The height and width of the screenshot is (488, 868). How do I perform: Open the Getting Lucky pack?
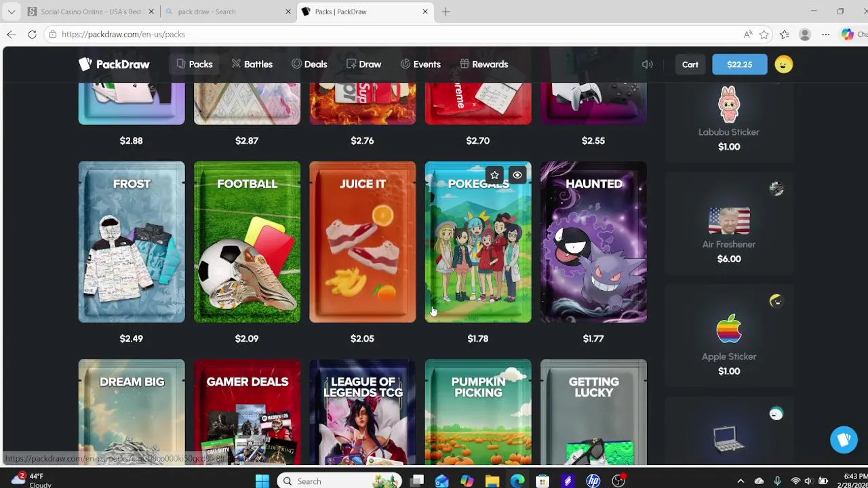tap(593, 412)
